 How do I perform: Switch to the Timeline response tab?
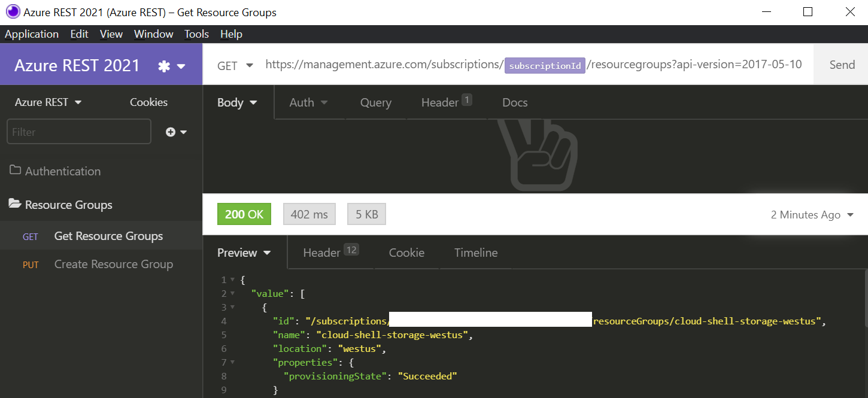coord(475,253)
